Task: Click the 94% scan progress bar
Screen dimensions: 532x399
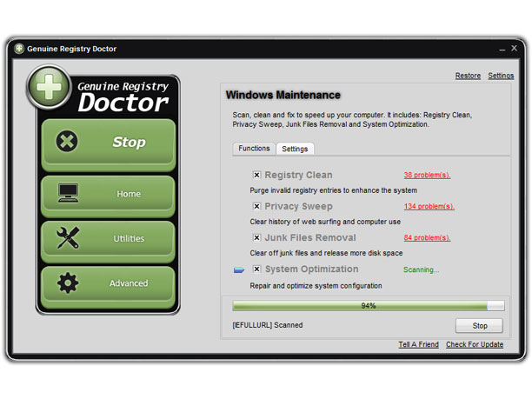Action: 369,306
